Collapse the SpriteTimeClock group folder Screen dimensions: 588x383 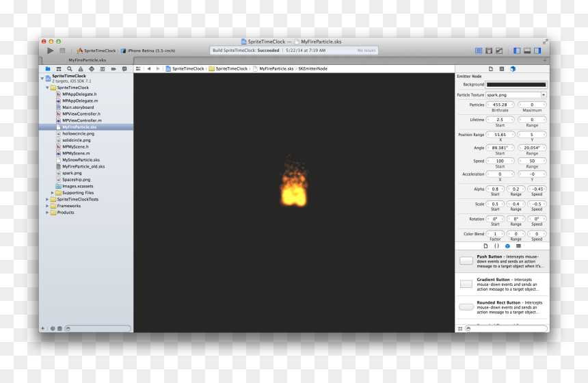(47, 88)
